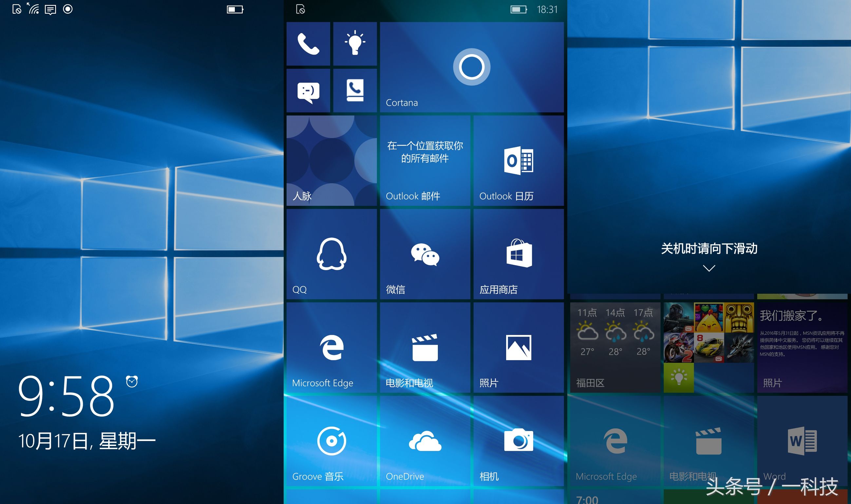
Task: Launch the Cortana tile
Action: [472, 67]
